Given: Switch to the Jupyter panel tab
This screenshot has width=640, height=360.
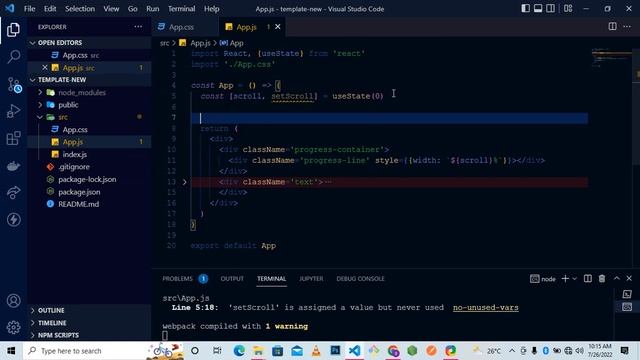Looking at the screenshot, I should click(x=311, y=278).
